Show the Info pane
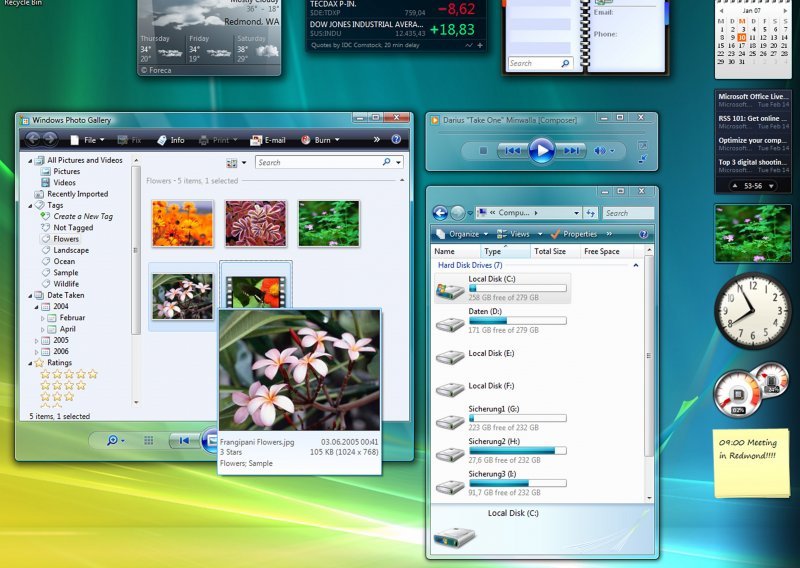 tap(171, 140)
